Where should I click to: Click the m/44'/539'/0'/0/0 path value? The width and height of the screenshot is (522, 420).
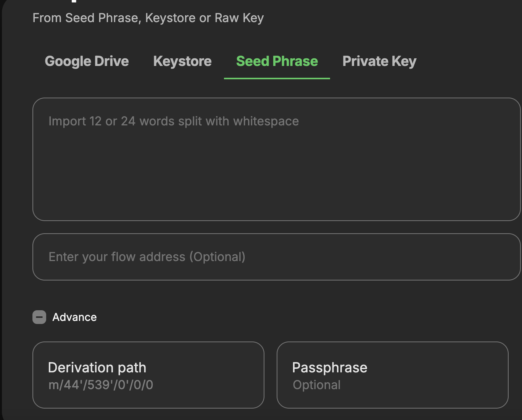pos(101,385)
